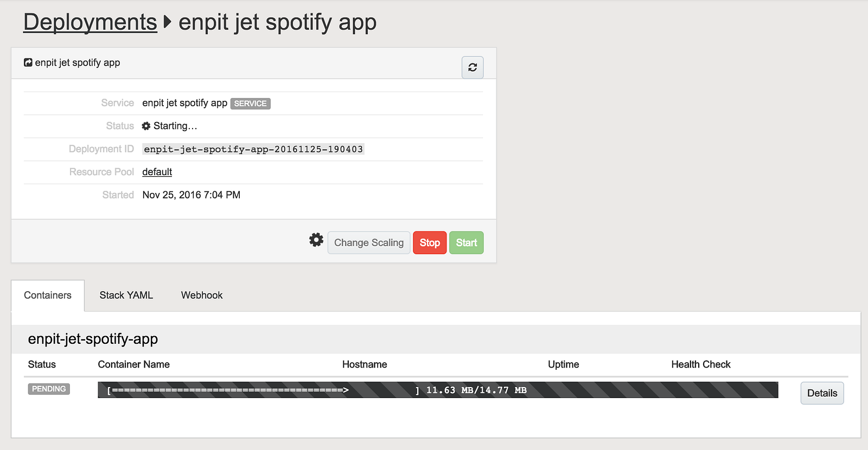Click the breadcrumb arrow after Deployments

point(168,22)
